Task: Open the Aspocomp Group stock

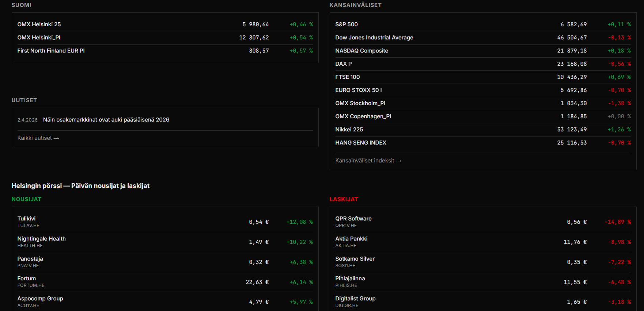Action: [40, 299]
